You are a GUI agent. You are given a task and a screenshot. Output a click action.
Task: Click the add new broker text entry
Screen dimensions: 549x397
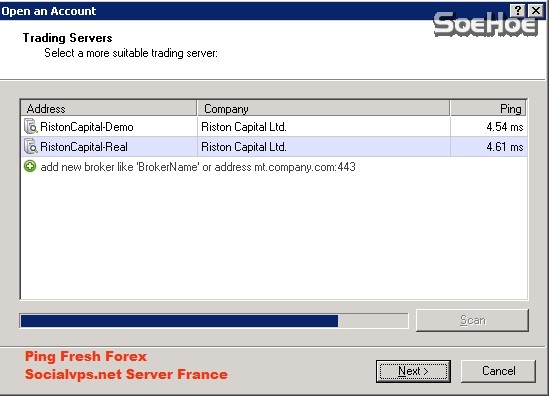point(198,167)
